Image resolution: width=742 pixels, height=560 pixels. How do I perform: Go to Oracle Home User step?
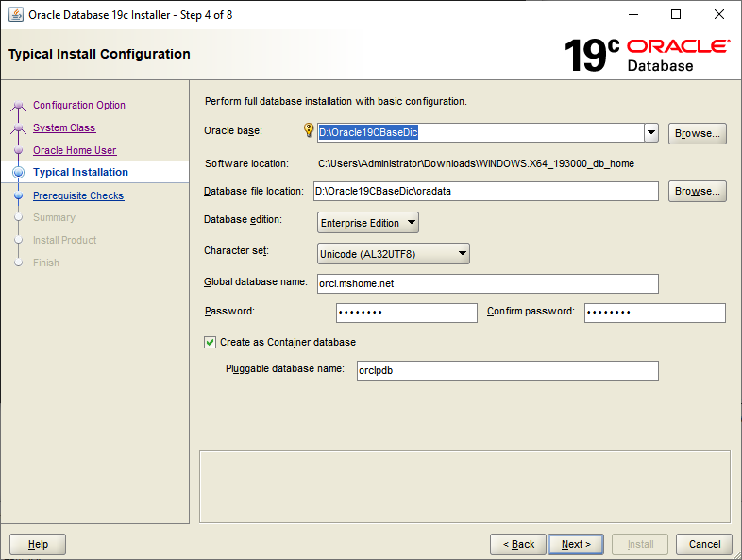click(x=75, y=150)
